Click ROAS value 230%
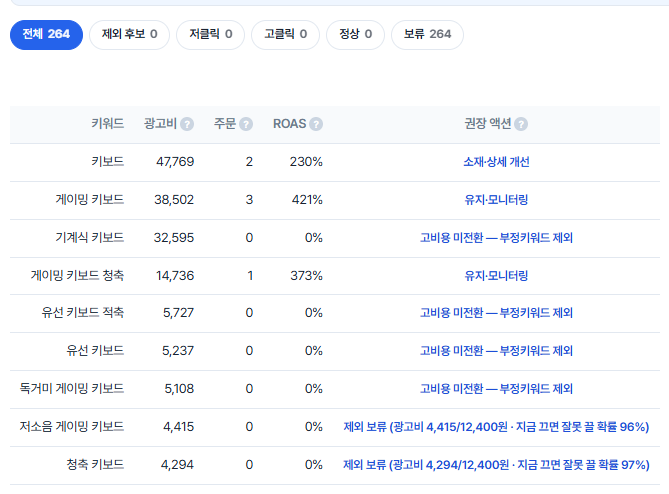 pyautogui.click(x=306, y=162)
